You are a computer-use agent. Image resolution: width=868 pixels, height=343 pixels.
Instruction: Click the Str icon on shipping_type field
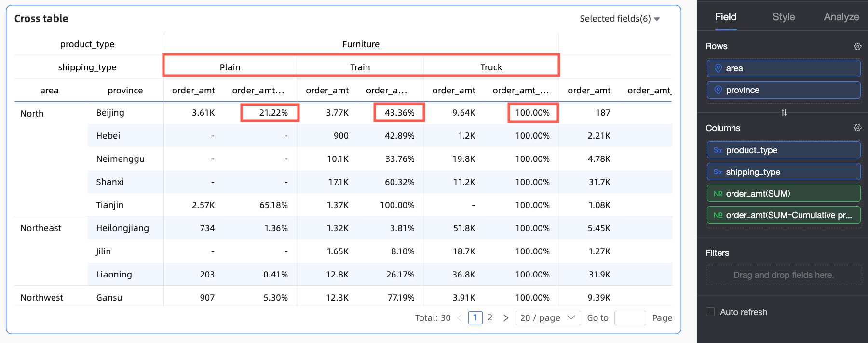click(x=718, y=172)
